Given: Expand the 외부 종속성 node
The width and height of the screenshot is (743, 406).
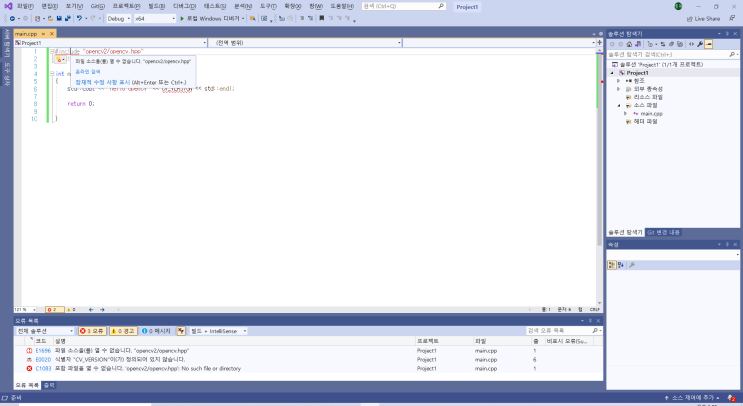Looking at the screenshot, I should (x=618, y=89).
